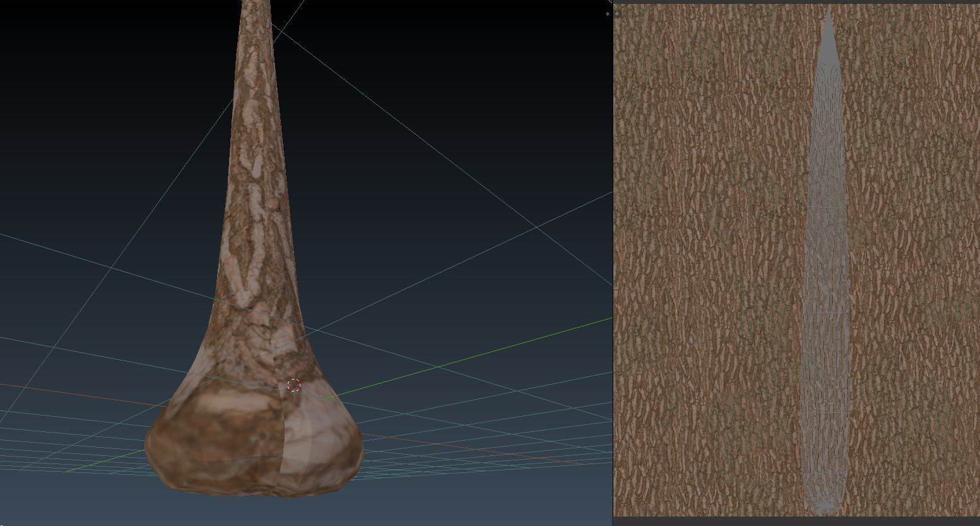Expand the 3D viewport sidebar plus icon
Image resolution: width=980 pixels, height=526 pixels.
[608, 13]
